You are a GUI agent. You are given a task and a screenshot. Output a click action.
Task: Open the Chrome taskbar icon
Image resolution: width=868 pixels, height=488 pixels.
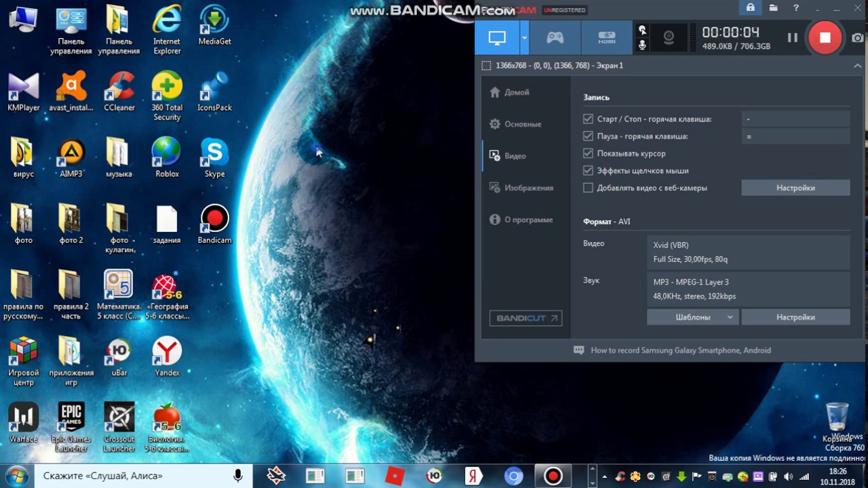click(x=513, y=476)
